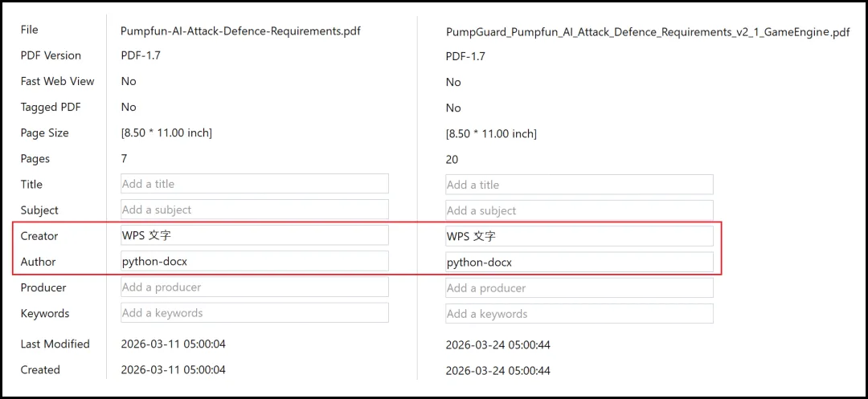Select the Subject field for the PumpGuard PDF
Image resolution: width=868 pixels, height=399 pixels.
coord(579,210)
